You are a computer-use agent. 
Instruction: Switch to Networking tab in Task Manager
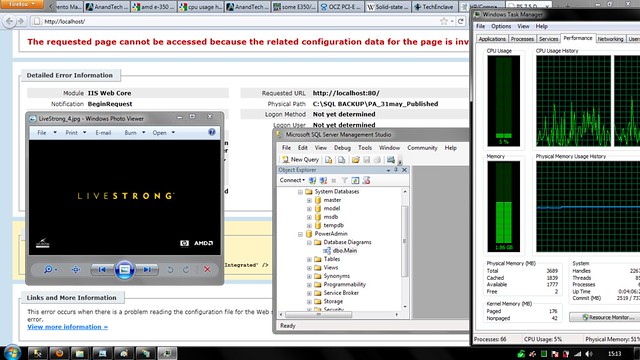[610, 39]
